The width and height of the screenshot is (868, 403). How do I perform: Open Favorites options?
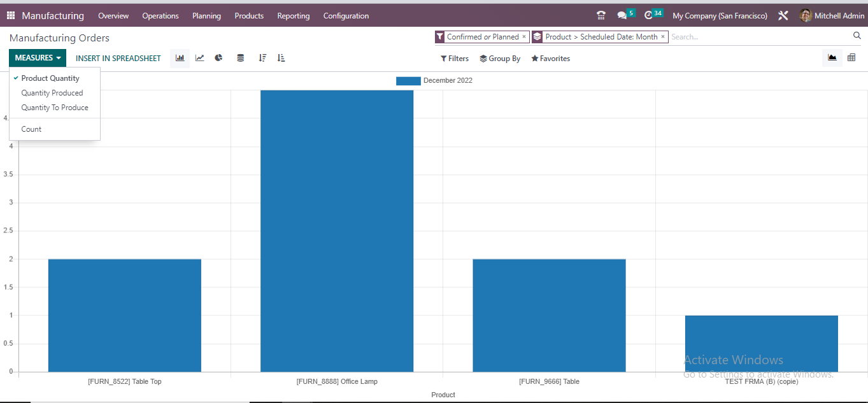coord(550,58)
